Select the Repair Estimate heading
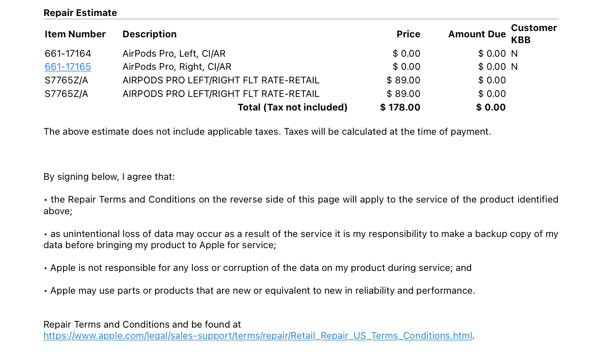This screenshot has height=364, width=602. pyautogui.click(x=80, y=13)
